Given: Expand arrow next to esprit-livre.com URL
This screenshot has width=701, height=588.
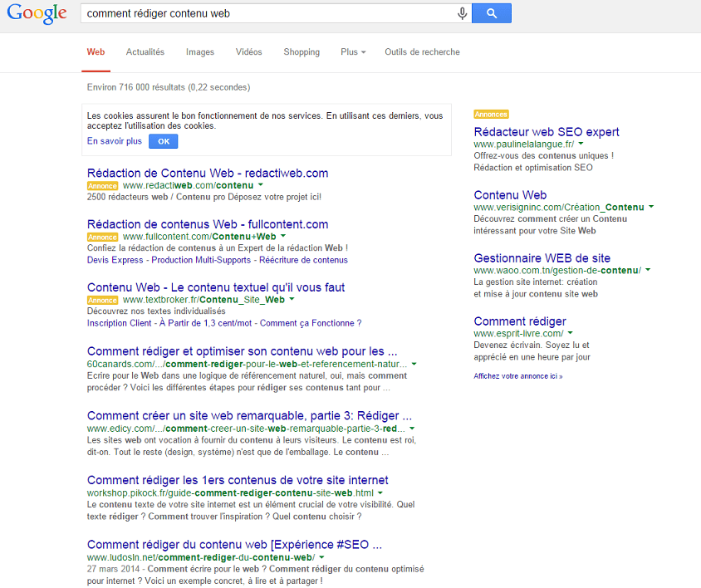Looking at the screenshot, I should 570,333.
